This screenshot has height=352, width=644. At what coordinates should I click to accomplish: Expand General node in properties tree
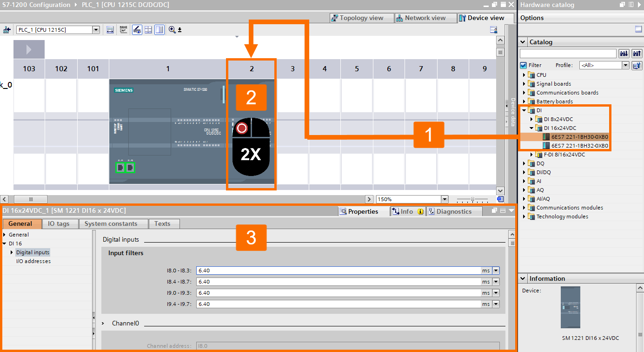(x=4, y=235)
